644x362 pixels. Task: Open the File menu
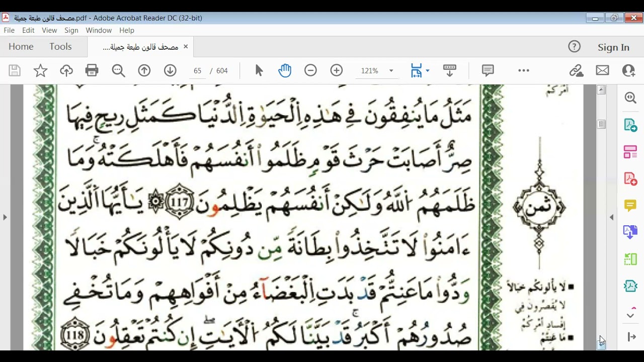tap(9, 30)
